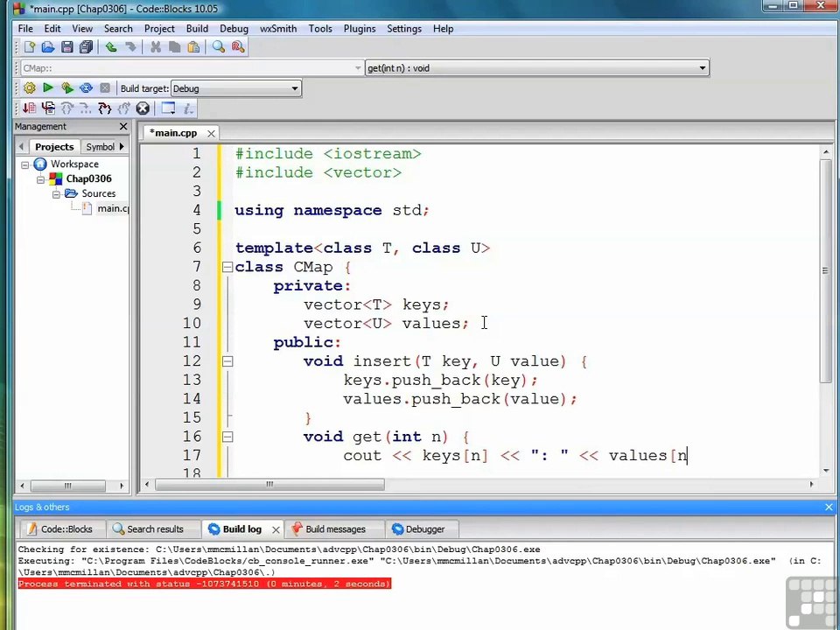Click the Cut scissors icon

click(156, 47)
